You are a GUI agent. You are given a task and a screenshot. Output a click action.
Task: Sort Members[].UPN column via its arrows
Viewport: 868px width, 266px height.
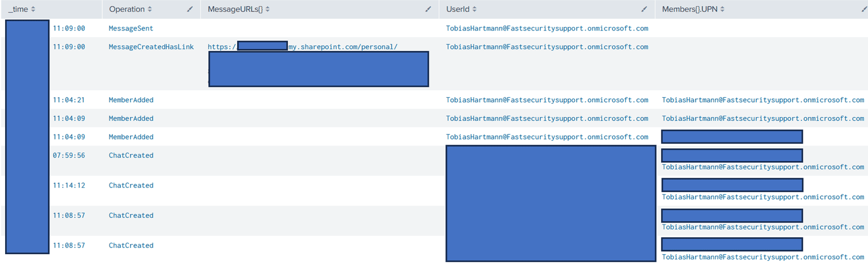point(722,9)
